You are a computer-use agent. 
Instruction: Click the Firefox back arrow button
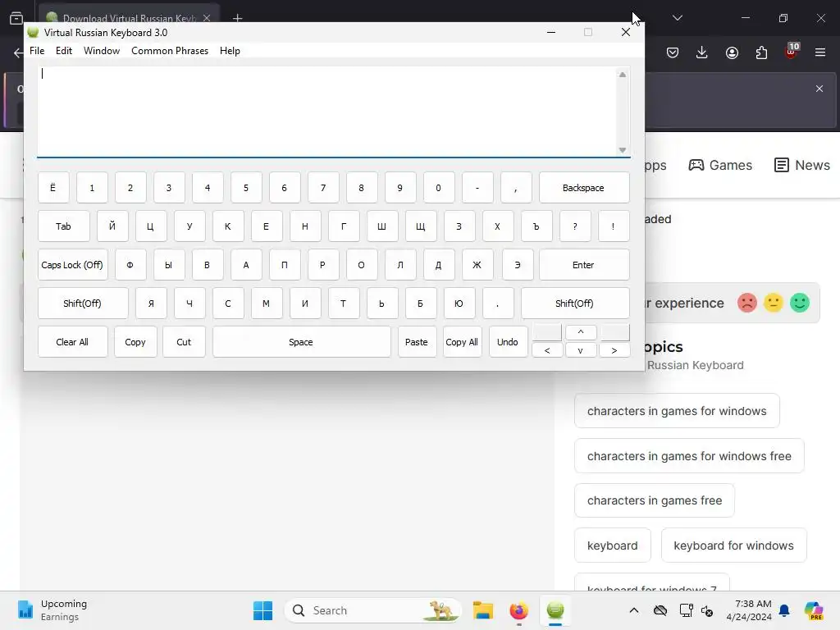(x=18, y=52)
